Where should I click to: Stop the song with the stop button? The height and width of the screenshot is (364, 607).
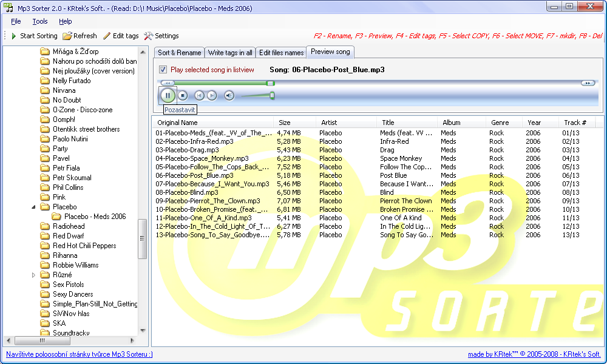(x=183, y=95)
